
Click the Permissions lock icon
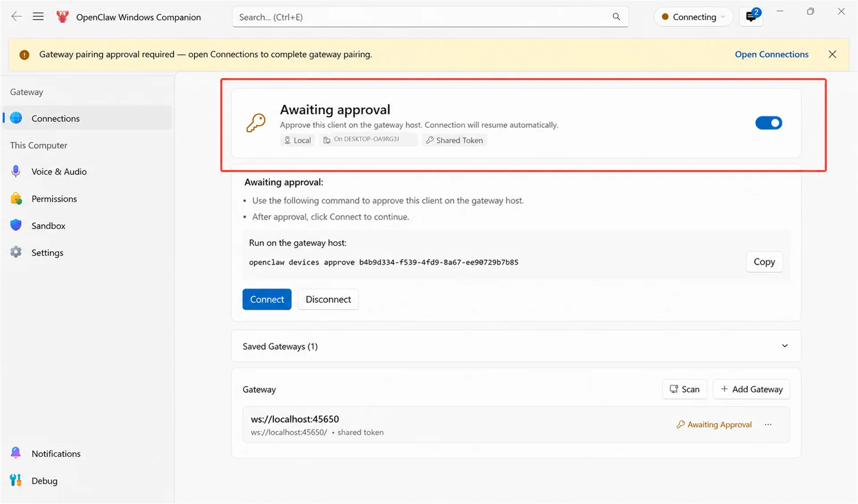pyautogui.click(x=16, y=198)
